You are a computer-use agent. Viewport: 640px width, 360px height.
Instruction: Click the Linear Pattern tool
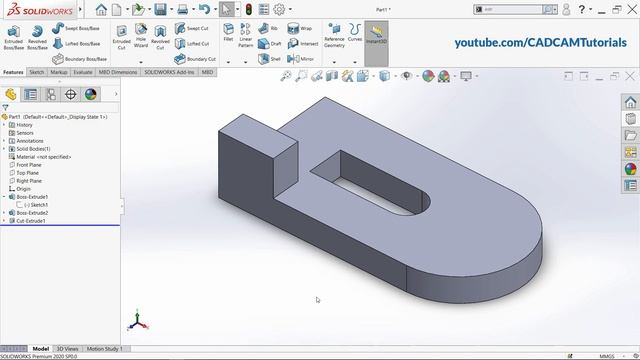(x=245, y=36)
